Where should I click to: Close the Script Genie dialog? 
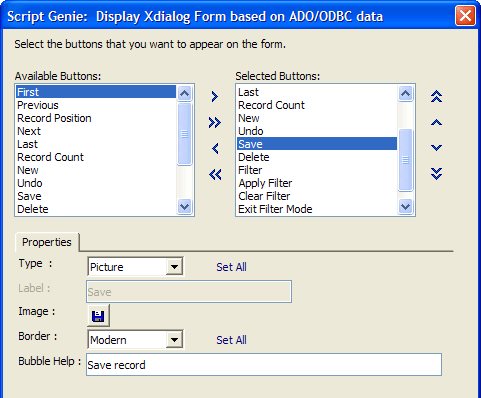point(465,16)
